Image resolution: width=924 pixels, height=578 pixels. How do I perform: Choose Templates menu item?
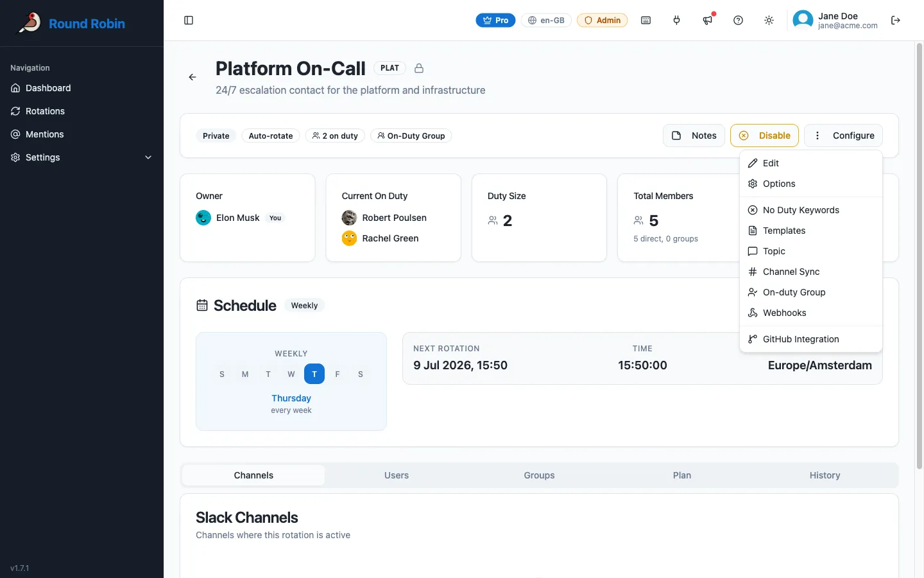(x=811, y=231)
